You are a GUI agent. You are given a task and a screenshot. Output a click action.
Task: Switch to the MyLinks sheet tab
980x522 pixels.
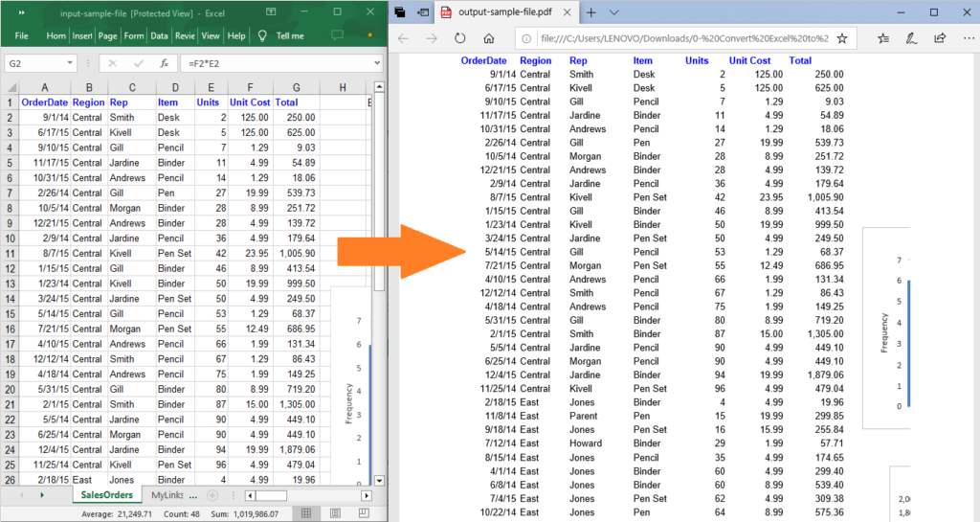(x=168, y=494)
